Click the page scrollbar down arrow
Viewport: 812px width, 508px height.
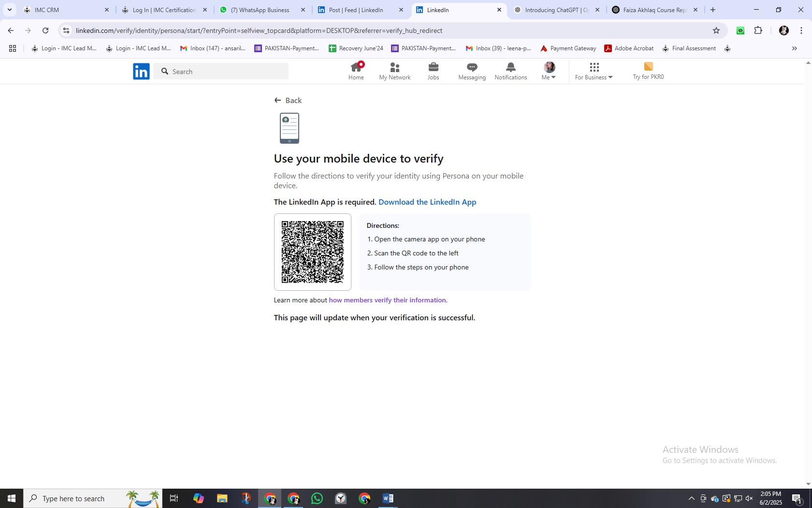(x=808, y=484)
